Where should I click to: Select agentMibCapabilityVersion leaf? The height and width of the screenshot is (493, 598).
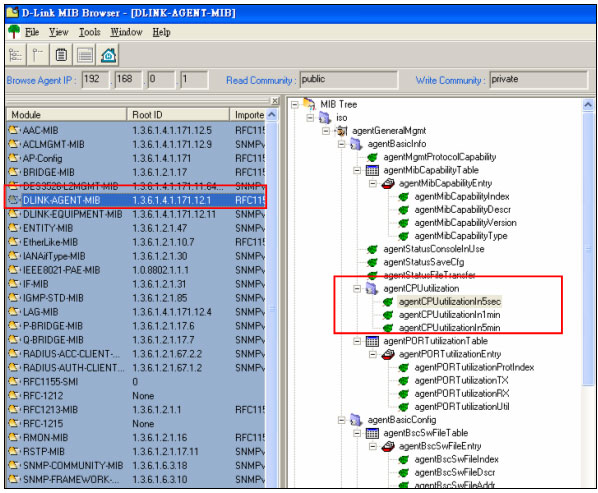click(x=466, y=223)
